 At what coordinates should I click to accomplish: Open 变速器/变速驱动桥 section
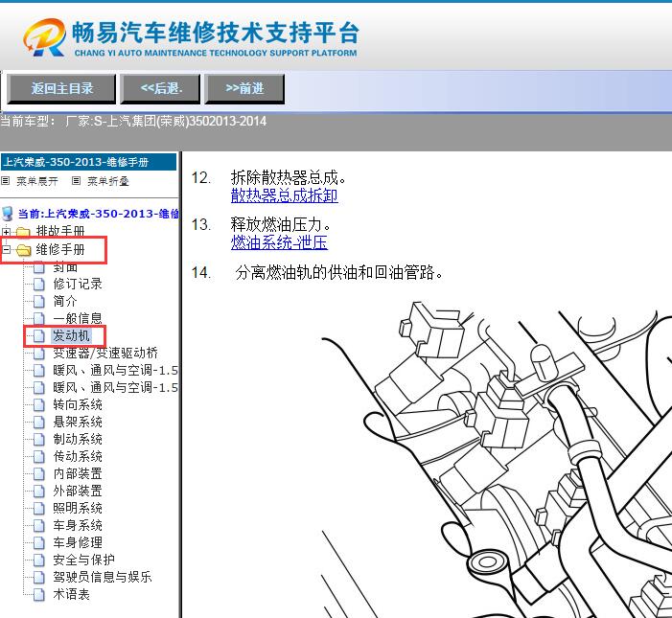105,353
